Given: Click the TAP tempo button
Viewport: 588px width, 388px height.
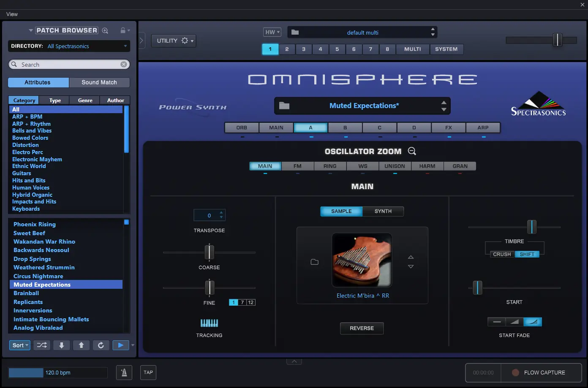Looking at the screenshot, I should [148, 372].
